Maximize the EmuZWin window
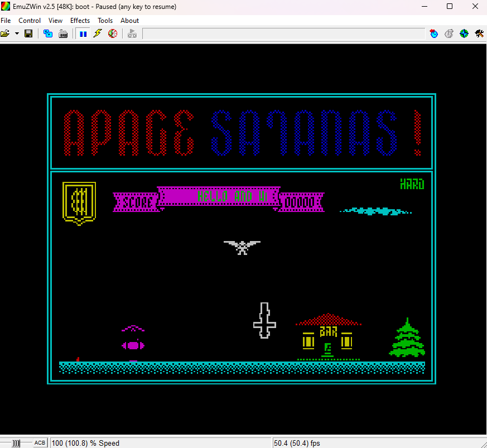The image size is (487, 448). coord(450,6)
